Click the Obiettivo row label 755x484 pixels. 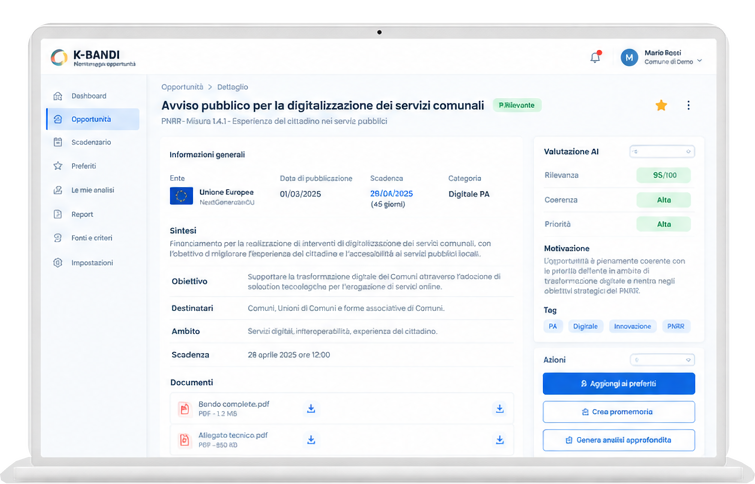(189, 281)
